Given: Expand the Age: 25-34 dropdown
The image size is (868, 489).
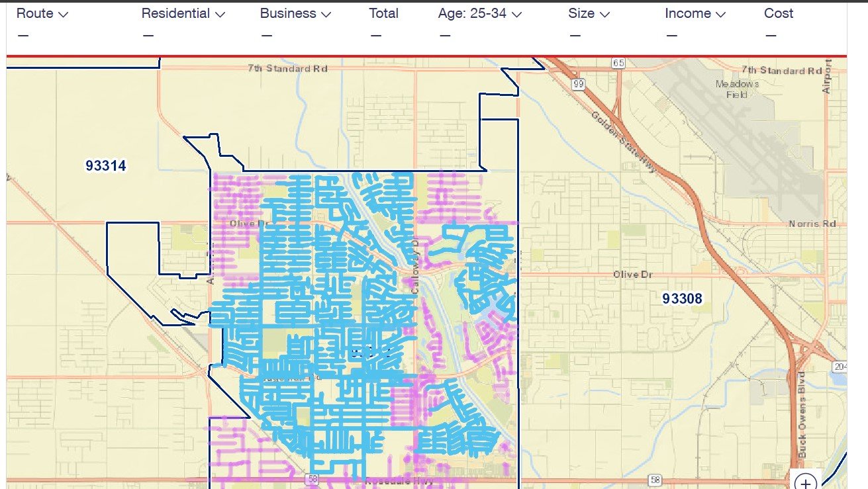Looking at the screenshot, I should tap(480, 14).
